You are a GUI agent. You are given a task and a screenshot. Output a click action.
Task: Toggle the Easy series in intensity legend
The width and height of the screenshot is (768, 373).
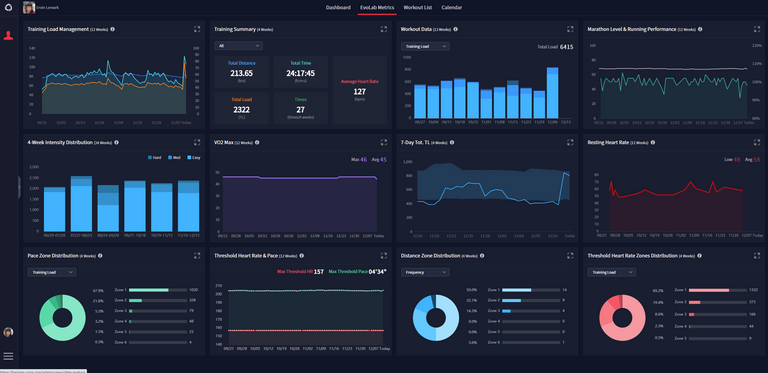point(193,158)
